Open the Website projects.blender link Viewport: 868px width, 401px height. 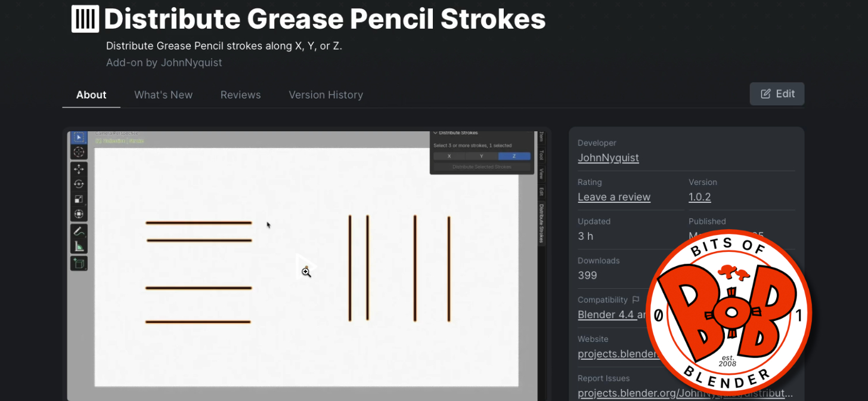click(x=619, y=354)
